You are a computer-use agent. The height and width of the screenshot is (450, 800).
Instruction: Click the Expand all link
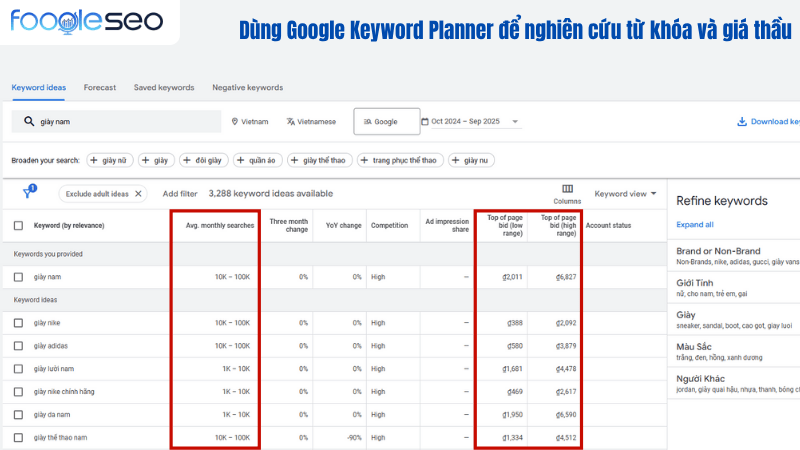694,224
